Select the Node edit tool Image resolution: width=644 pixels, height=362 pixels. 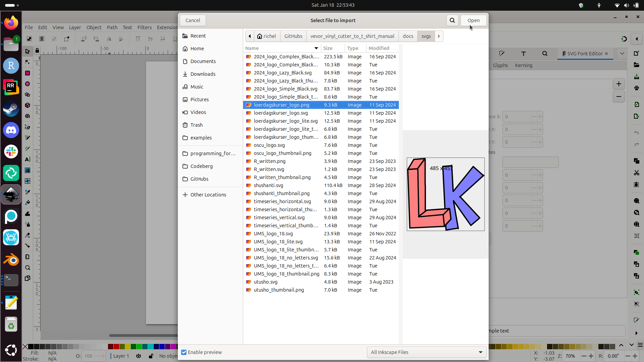pos(28,62)
